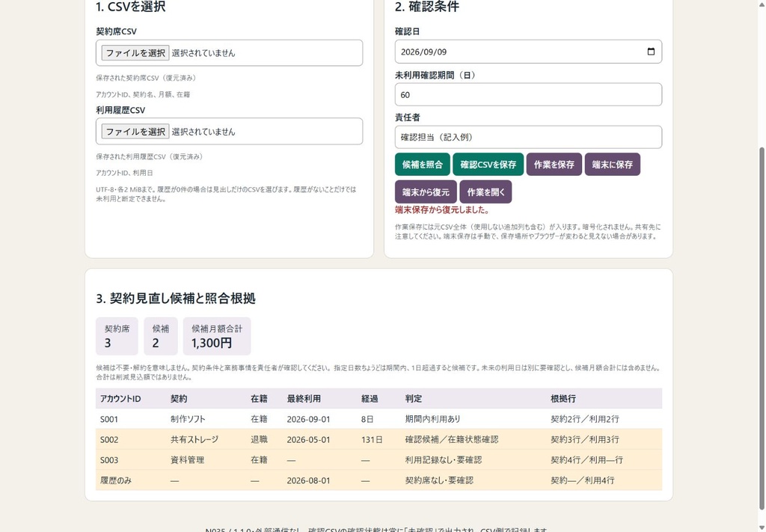Choose file for 利用履歴CSV

(135, 132)
